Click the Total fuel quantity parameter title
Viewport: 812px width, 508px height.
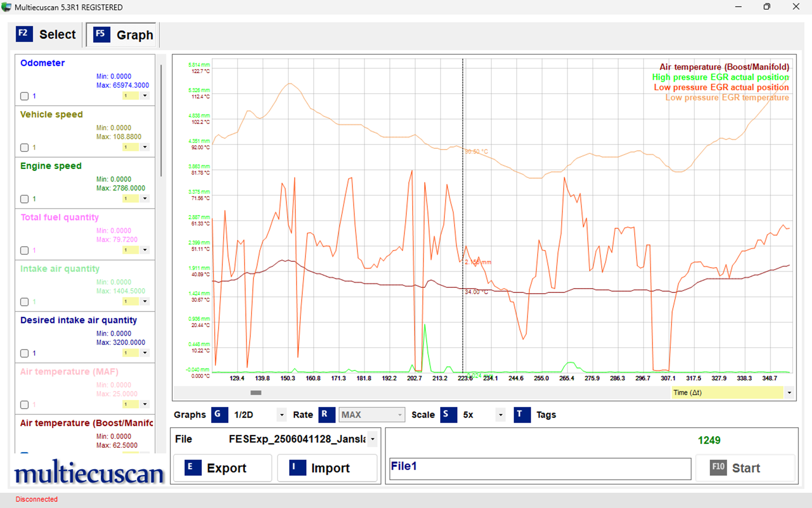click(60, 217)
